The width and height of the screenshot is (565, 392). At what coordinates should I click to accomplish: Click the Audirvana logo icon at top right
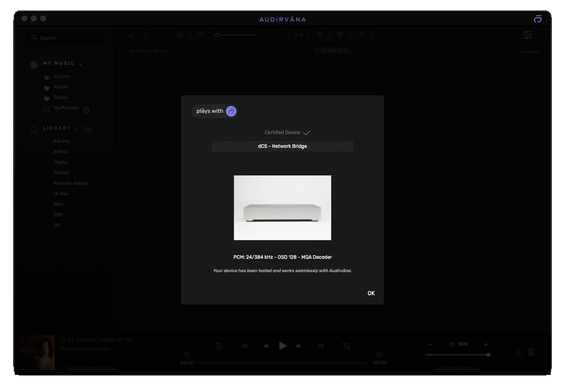pos(537,19)
